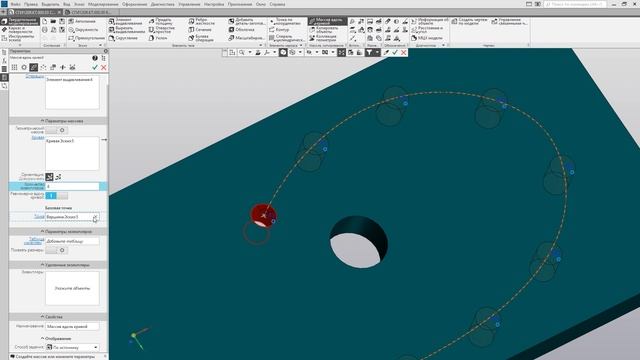Viewport: 640px width, 360px height.
Task: Click the command search box at top right
Action: [575, 4]
